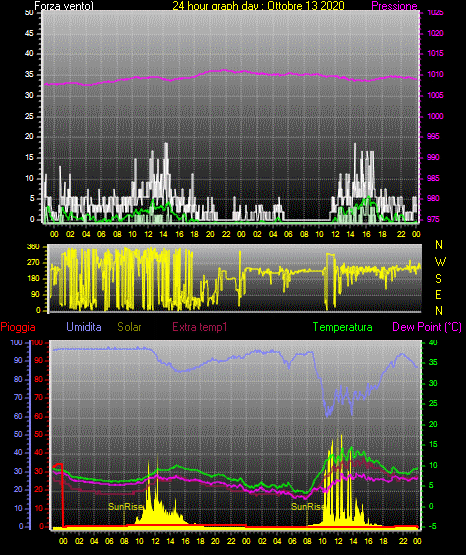
Task: Click the Umidita legend label
Action: click(84, 326)
